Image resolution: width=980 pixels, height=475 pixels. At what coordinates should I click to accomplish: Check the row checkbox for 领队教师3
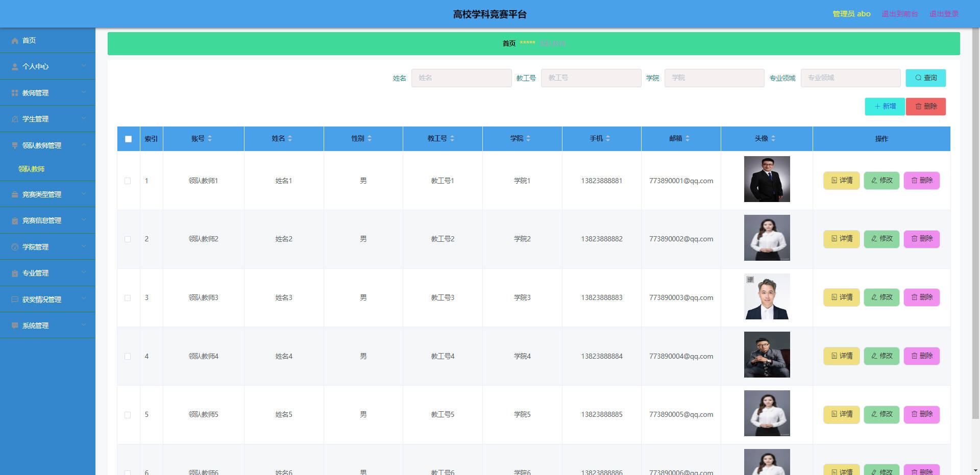[x=128, y=297]
